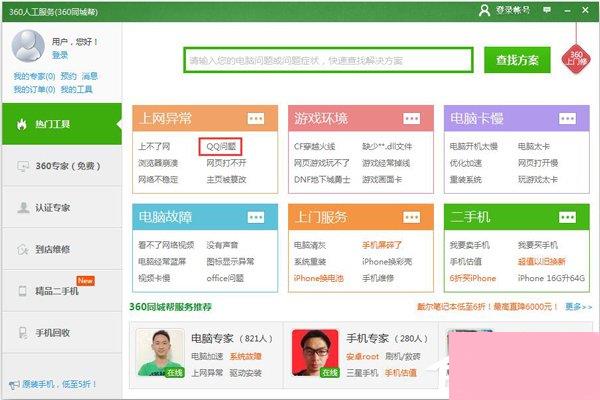Select the QQ问题 item
The height and width of the screenshot is (400, 600).
pos(221,147)
